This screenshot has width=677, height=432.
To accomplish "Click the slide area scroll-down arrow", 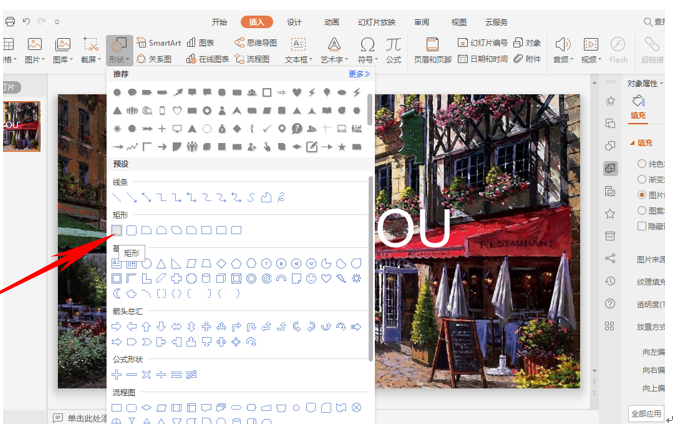I will coord(594,370).
